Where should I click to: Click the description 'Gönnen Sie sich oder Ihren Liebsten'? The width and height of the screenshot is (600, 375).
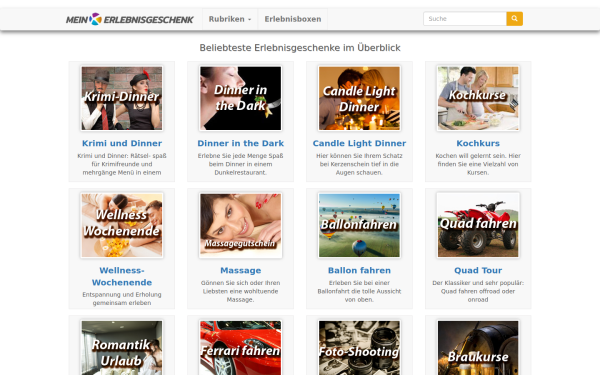tap(241, 291)
